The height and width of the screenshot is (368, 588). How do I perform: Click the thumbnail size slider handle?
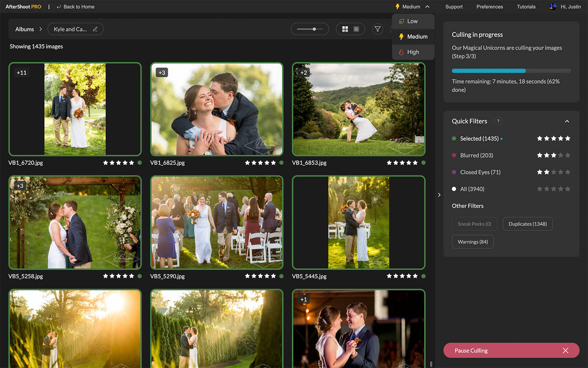tap(314, 29)
